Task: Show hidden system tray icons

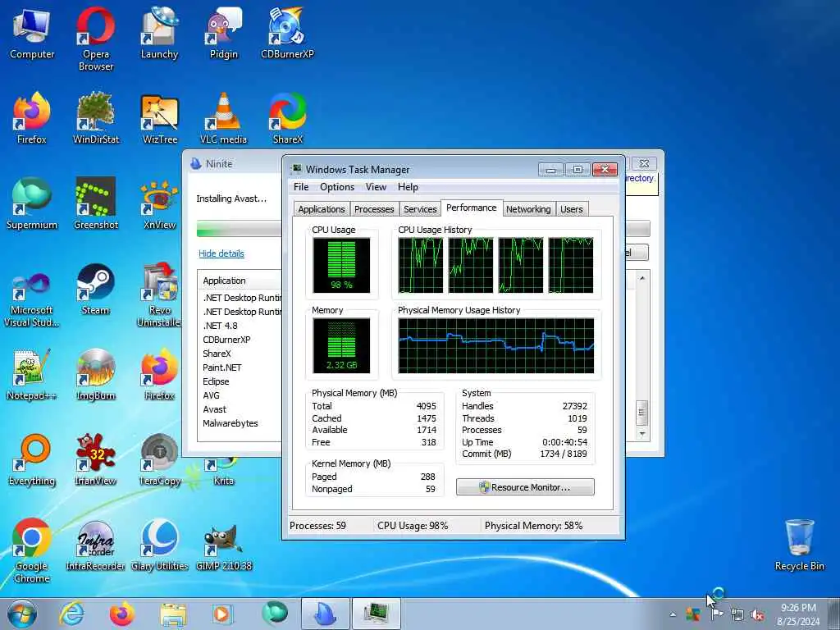Action: (x=673, y=614)
